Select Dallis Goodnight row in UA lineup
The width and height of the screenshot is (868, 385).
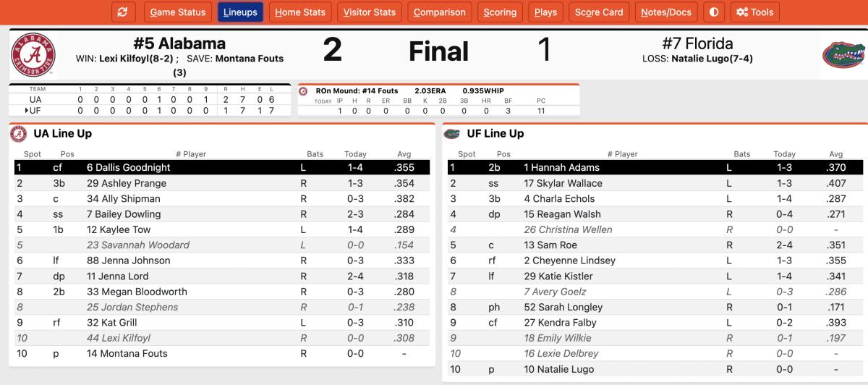pyautogui.click(x=222, y=167)
